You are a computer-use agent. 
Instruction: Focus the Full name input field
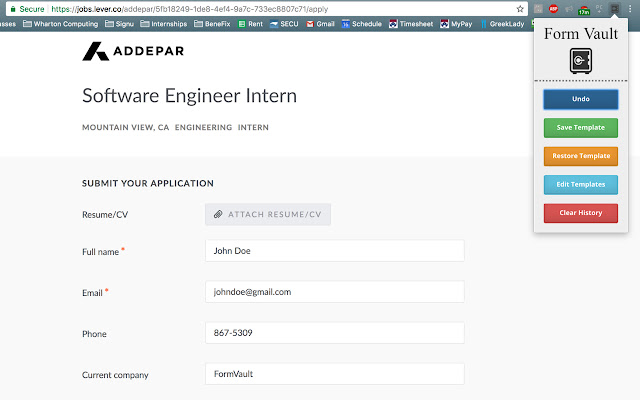click(x=335, y=251)
